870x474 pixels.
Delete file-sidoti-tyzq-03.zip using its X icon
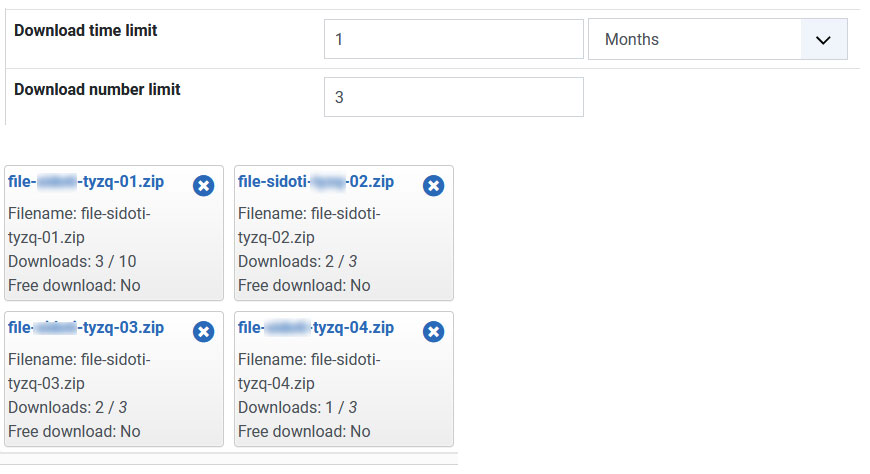pos(203,332)
